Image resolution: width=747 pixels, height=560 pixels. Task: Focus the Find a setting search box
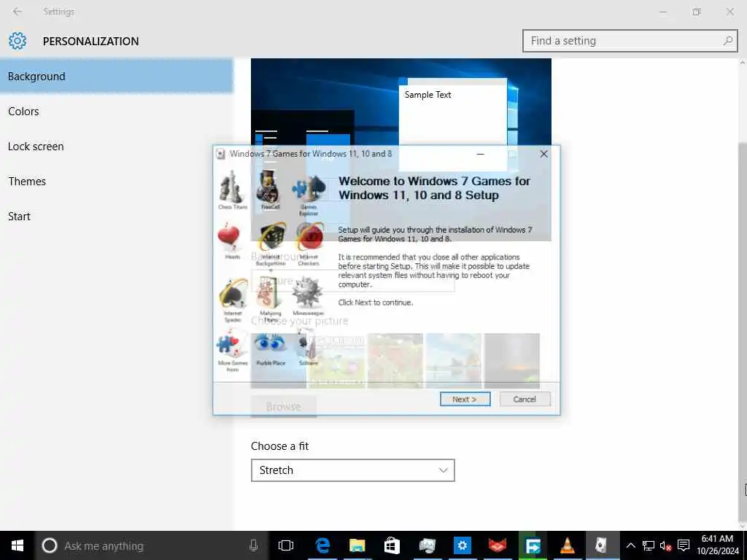click(630, 41)
